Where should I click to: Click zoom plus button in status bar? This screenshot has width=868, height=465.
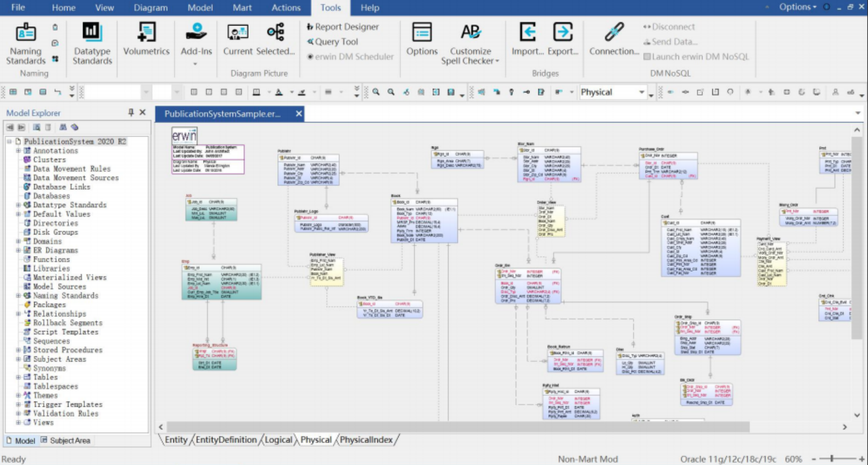tap(861, 459)
